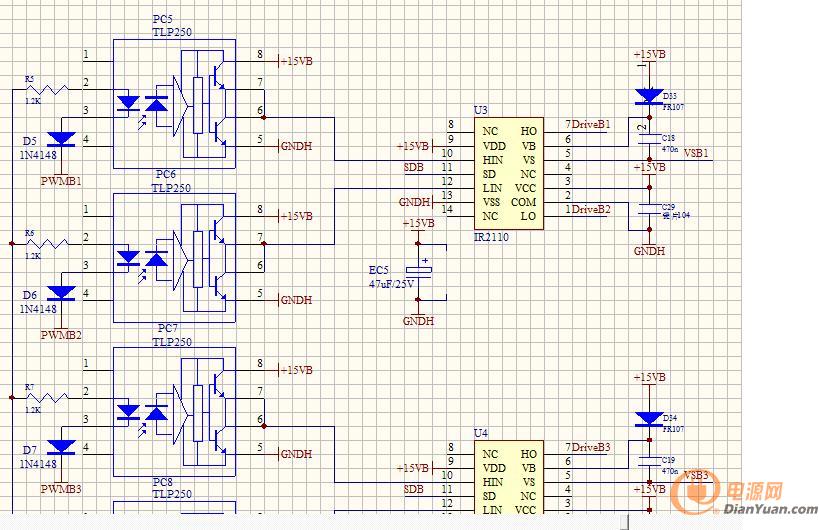
Task: Click GNDH label at PC5 pin 5
Action: point(296,146)
